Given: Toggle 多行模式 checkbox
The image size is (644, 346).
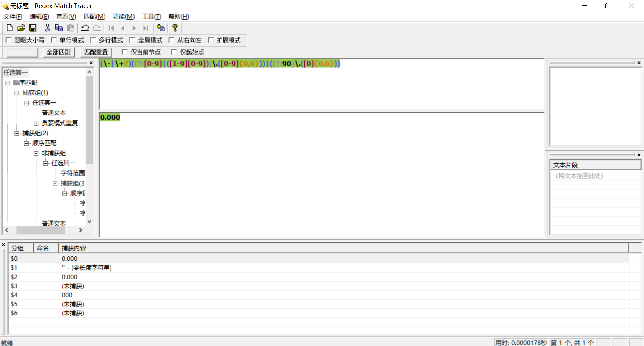Looking at the screenshot, I should pos(93,40).
